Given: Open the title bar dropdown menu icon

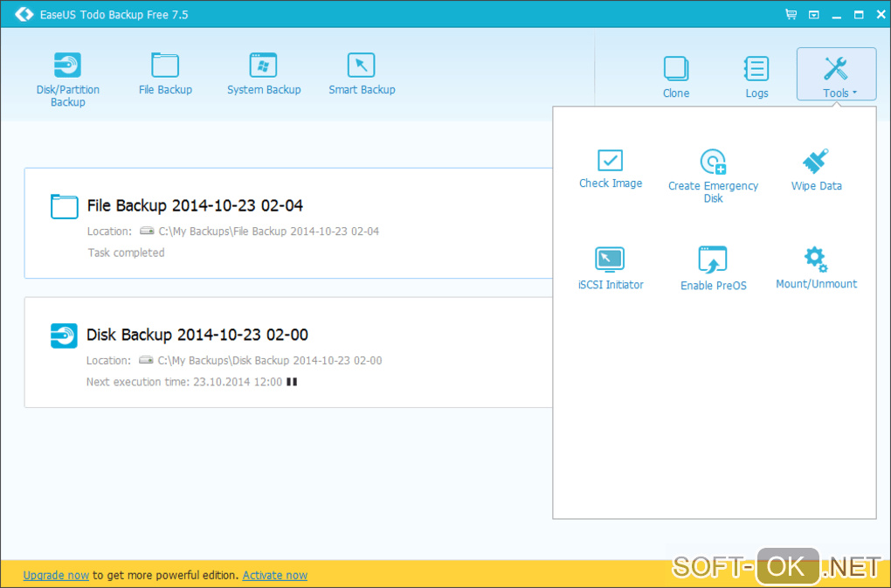Looking at the screenshot, I should click(x=814, y=15).
